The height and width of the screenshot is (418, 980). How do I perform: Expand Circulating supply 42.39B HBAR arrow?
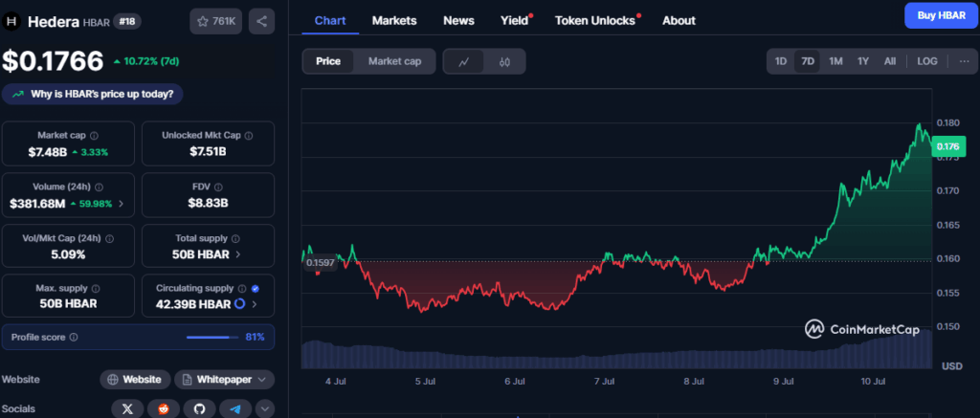coord(255,304)
